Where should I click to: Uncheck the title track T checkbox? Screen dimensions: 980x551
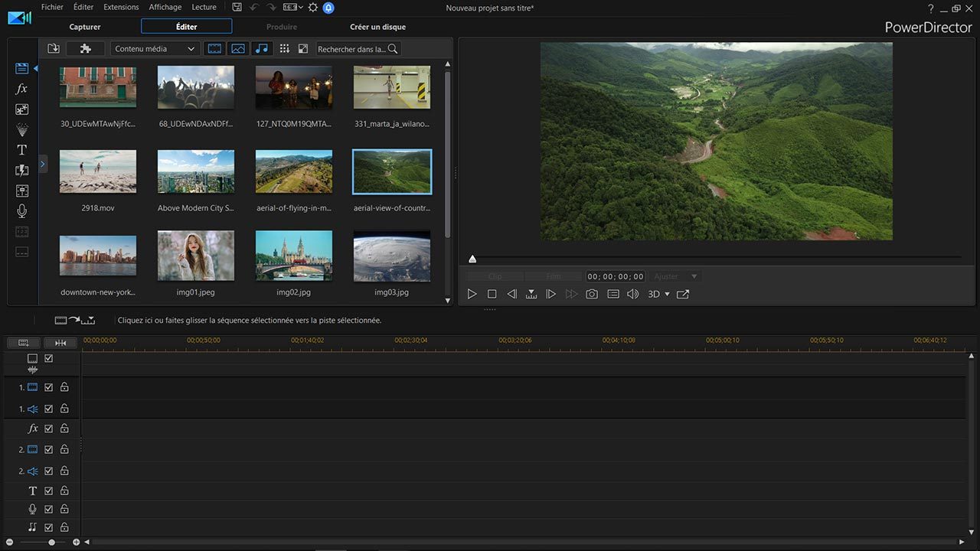point(49,491)
